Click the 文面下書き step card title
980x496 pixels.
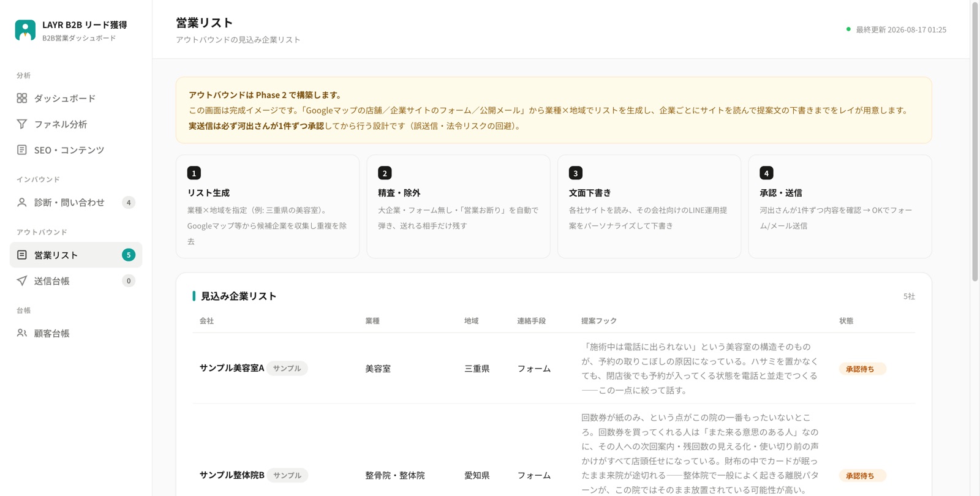pyautogui.click(x=590, y=192)
